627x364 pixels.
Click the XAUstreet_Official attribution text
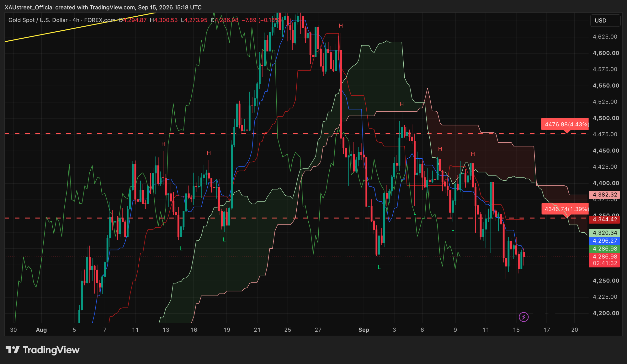point(29,7)
